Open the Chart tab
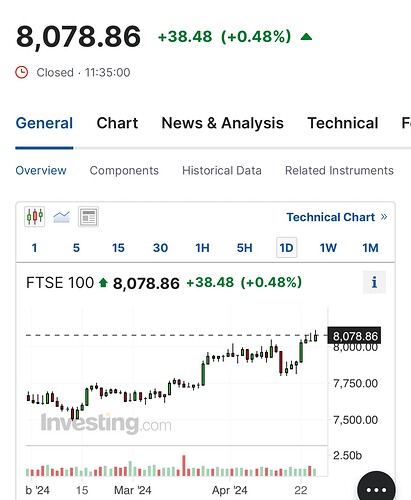 coord(117,123)
